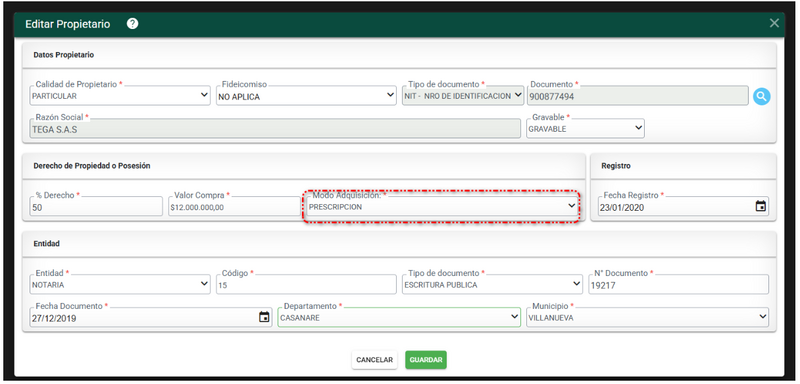Edit the N° Documento field 19217
Viewport: 800px width, 384px height.
tap(679, 285)
